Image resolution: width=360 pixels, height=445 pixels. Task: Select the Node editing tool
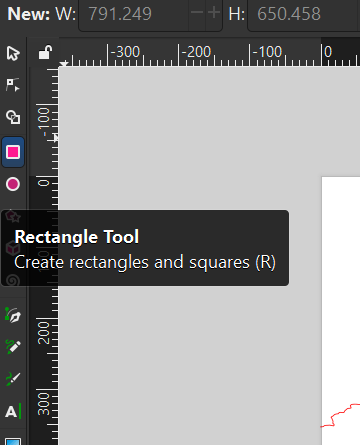point(13,85)
